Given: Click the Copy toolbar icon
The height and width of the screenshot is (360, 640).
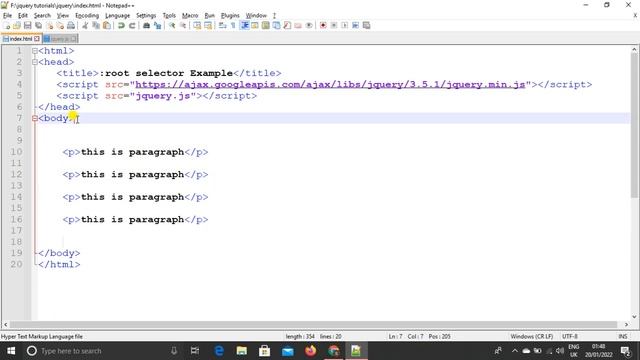Looking at the screenshot, I should pos(96,25).
